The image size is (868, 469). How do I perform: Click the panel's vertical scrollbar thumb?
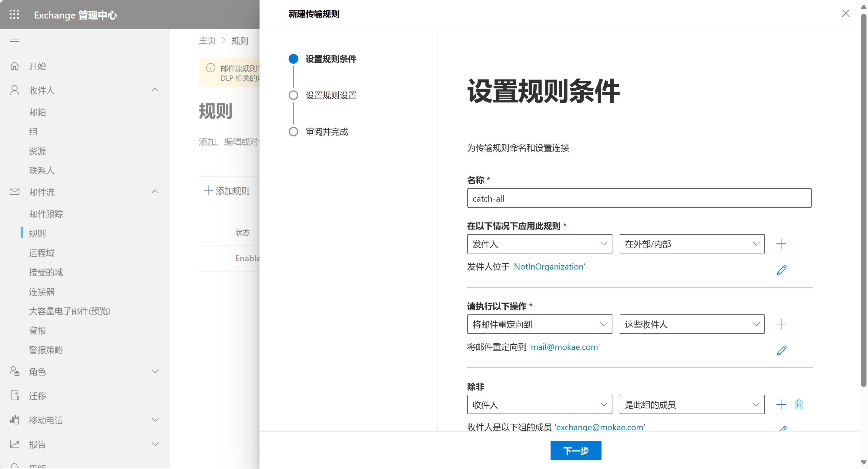tap(864, 200)
